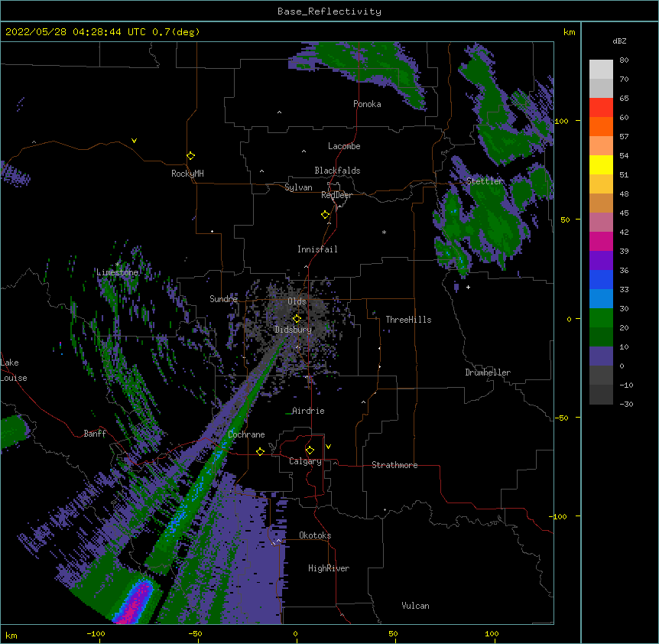
Task: Click the white asterisk marker east of Innisfail
Action: pyautogui.click(x=384, y=232)
